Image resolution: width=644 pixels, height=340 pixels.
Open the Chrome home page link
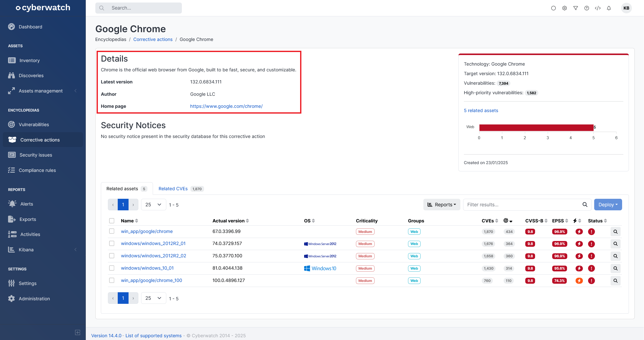(x=226, y=106)
